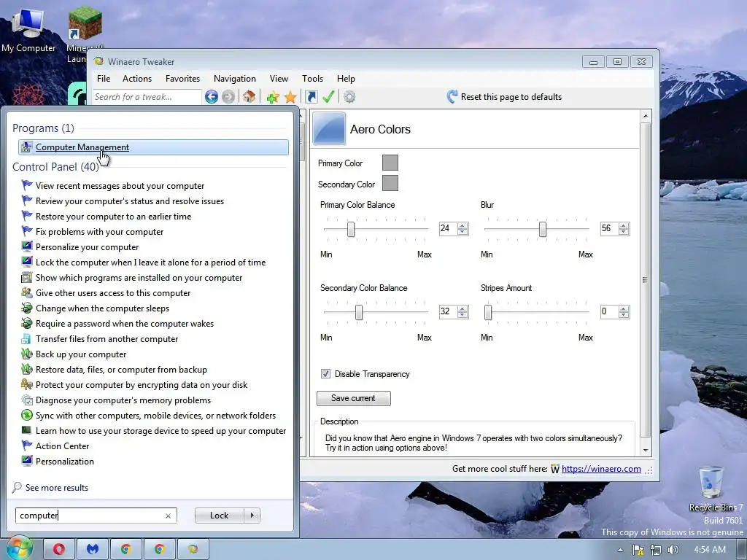Viewport: 747px width, 560px height.
Task: Click the first Chrome taskbar icon
Action: click(x=125, y=549)
